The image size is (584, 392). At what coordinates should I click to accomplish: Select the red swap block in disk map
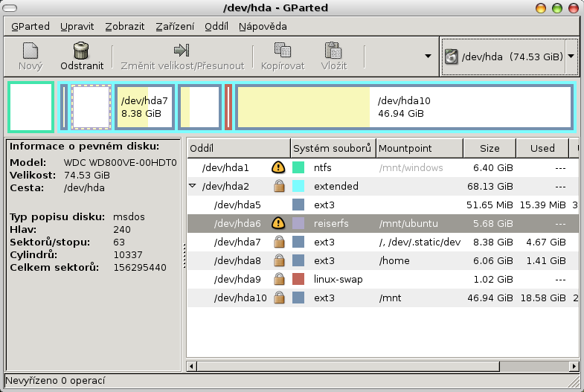228,107
